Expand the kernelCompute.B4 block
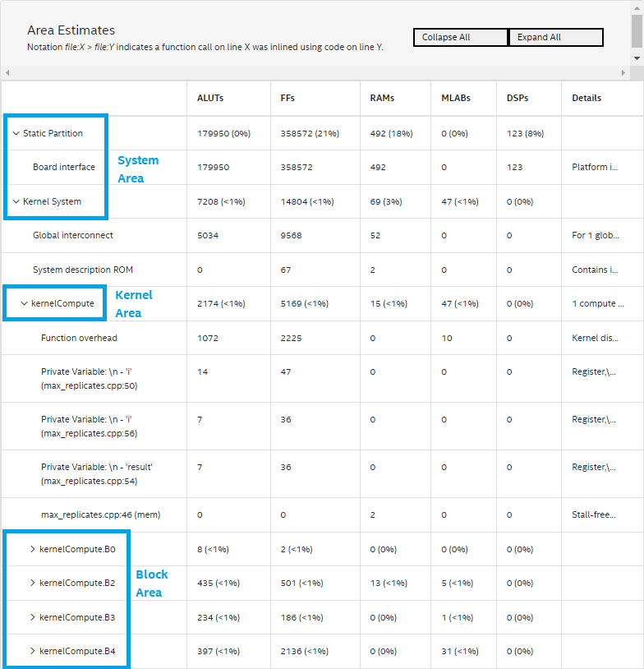The image size is (644, 669). pyautogui.click(x=32, y=651)
